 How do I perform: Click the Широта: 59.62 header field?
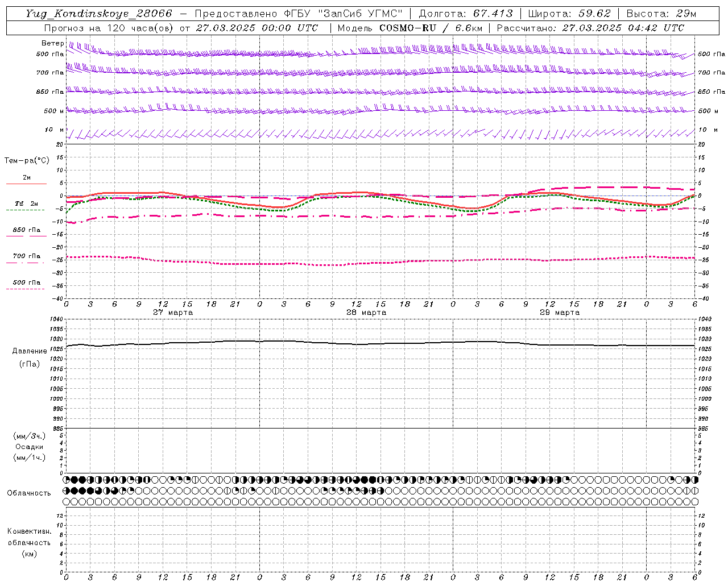click(x=569, y=14)
